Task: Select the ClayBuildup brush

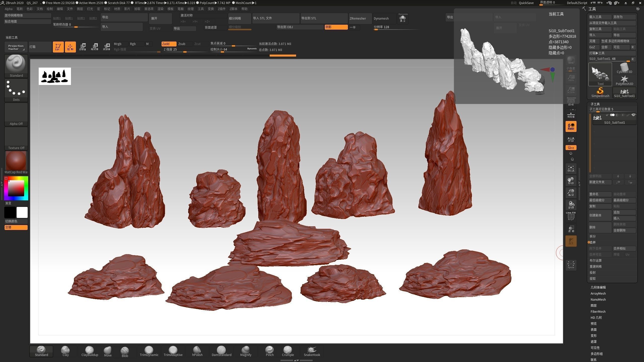Action: pos(90,351)
